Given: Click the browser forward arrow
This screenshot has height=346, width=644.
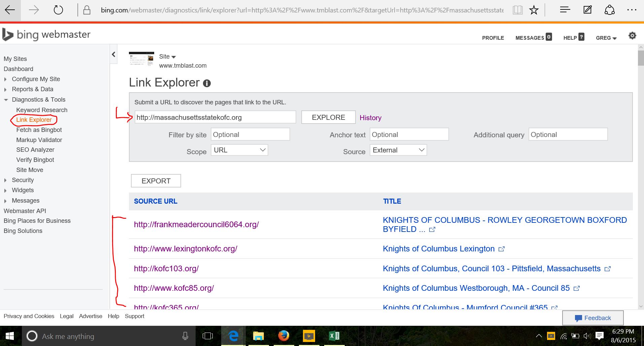Looking at the screenshot, I should point(34,10).
